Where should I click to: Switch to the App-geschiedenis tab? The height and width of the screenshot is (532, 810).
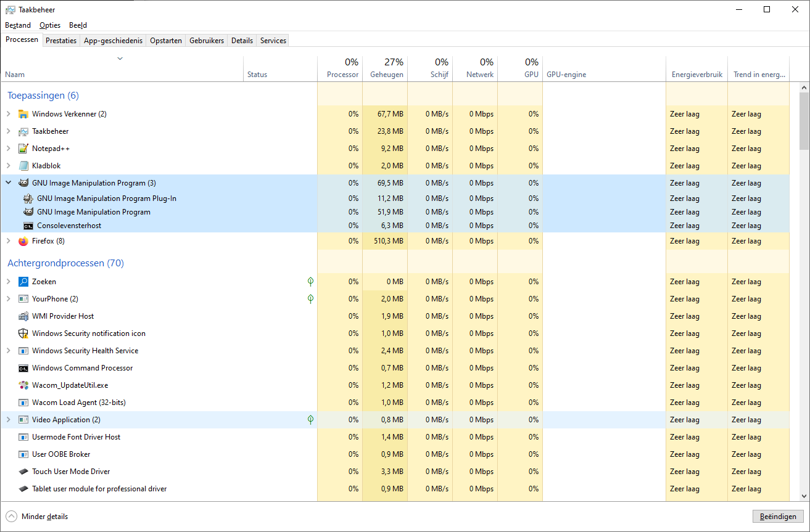(x=114, y=41)
